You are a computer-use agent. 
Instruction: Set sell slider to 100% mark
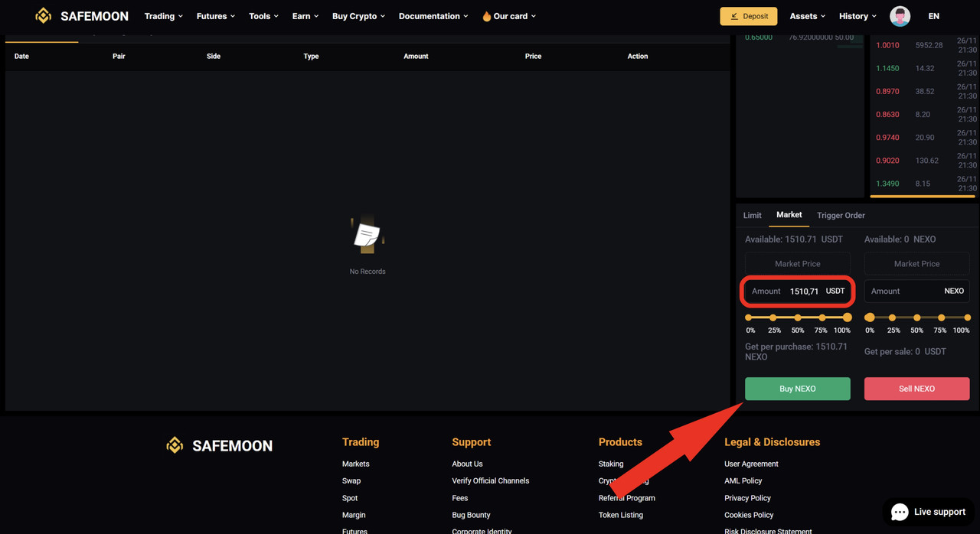[967, 317]
